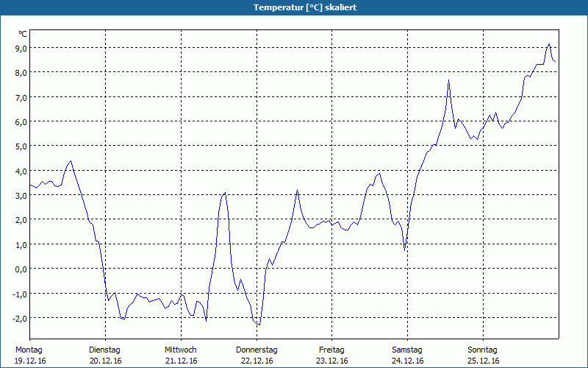Click the 7,0 axis value
Screen dimensions: 588x368
tap(21, 98)
